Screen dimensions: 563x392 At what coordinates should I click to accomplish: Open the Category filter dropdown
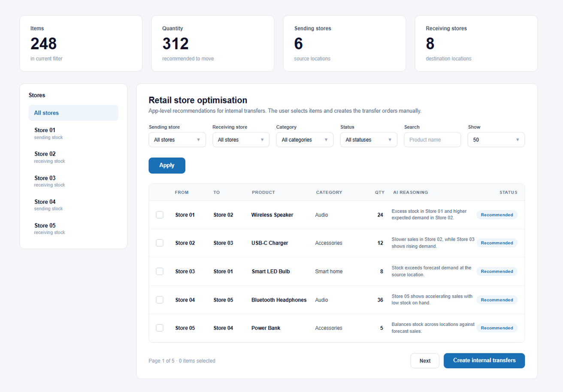(x=305, y=140)
